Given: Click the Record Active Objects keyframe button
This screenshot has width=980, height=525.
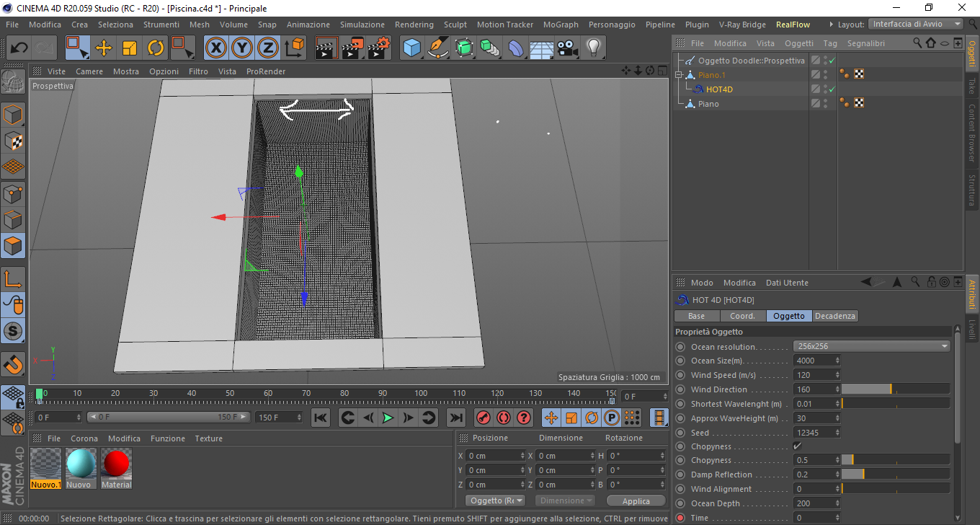Looking at the screenshot, I should click(484, 418).
